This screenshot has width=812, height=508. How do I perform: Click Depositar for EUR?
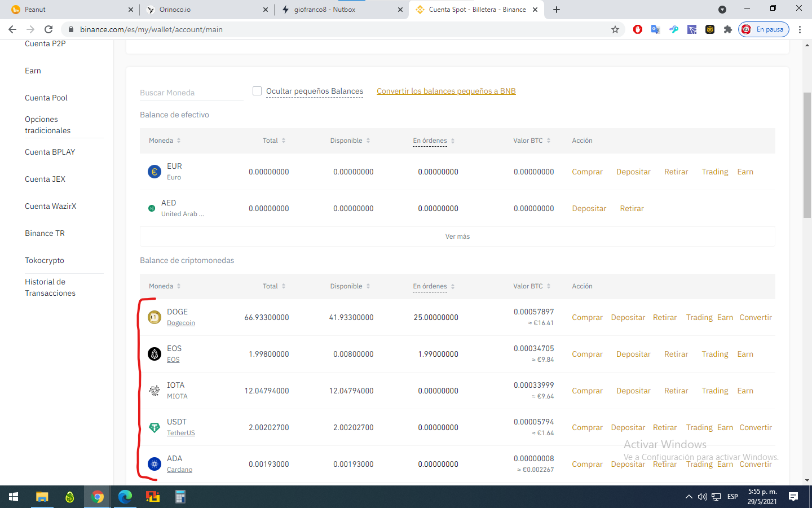point(633,172)
